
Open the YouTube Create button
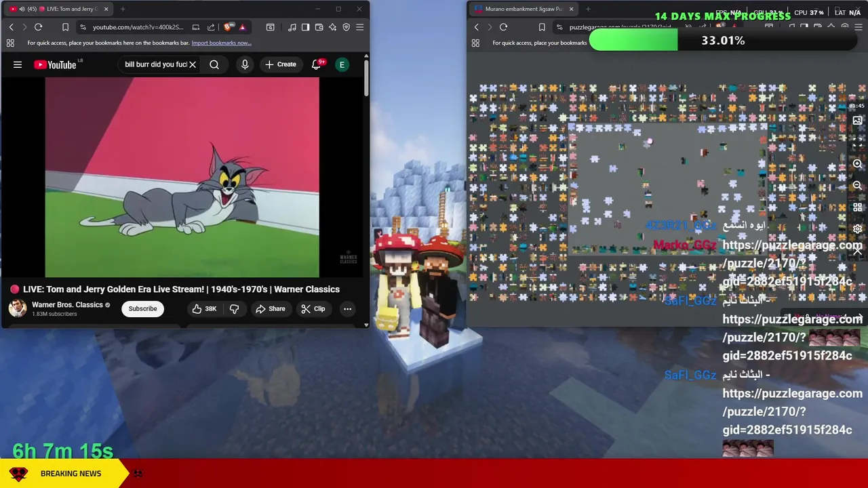point(281,64)
